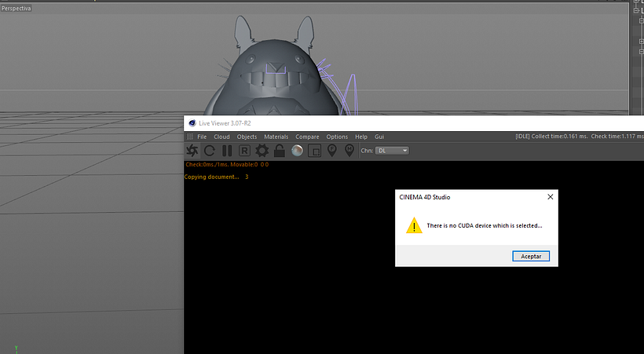Image resolution: width=644 pixels, height=354 pixels.
Task: Click the Check/Movable orange status line
Action: tap(227, 164)
